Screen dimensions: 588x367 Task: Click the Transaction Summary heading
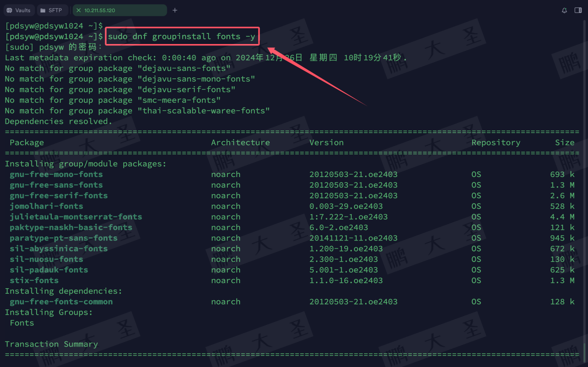click(51, 344)
